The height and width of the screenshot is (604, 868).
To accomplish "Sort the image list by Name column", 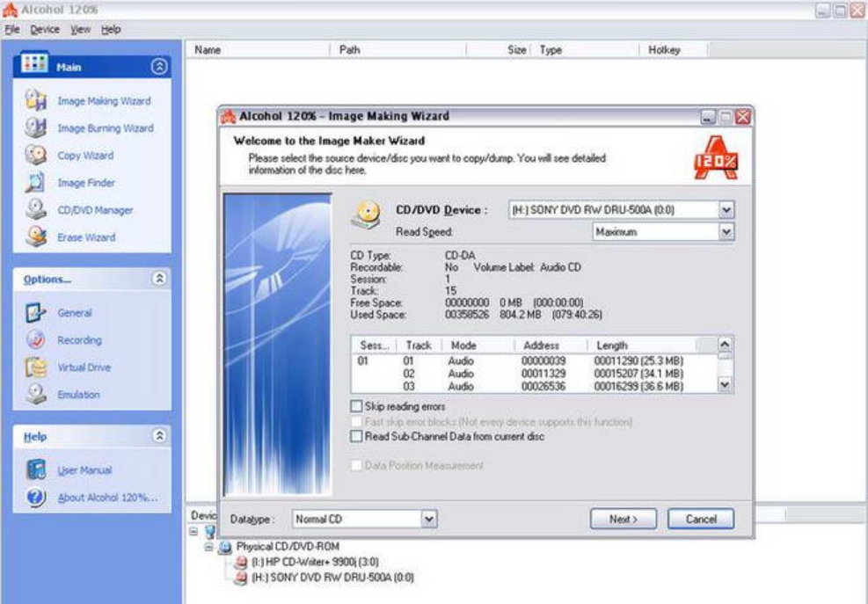I will coord(258,50).
